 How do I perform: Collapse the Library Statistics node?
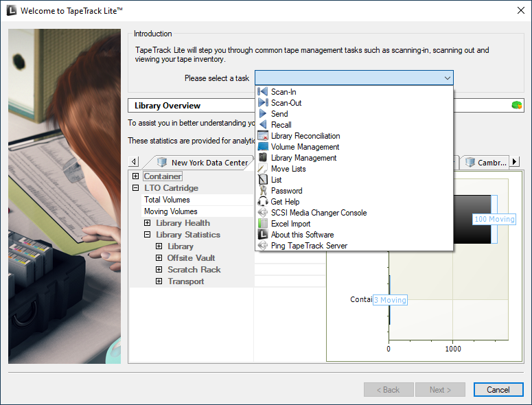coord(148,234)
